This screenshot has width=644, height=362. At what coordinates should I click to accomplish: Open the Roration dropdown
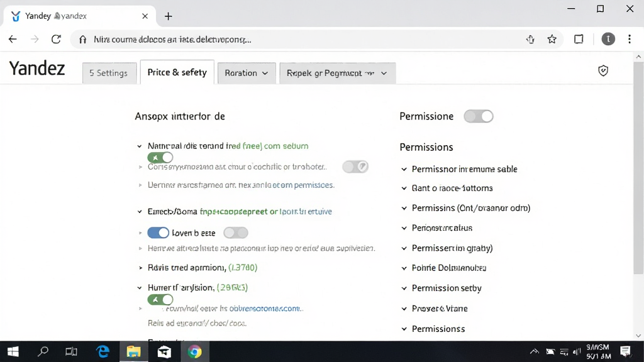[247, 73]
